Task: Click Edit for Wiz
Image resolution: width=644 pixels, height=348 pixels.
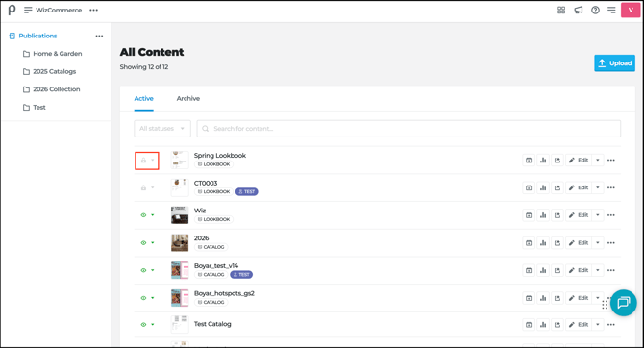Action: click(x=579, y=215)
